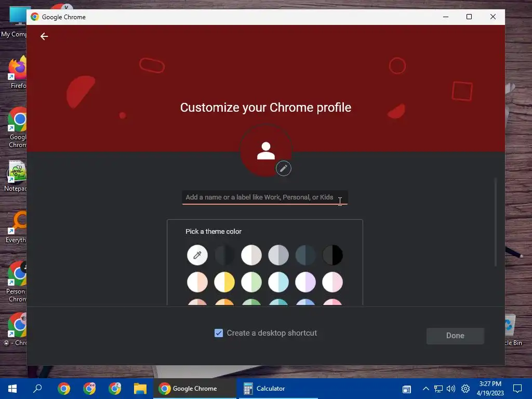Screen dimensions: 532x399
Task: Select the yellow theme color
Action: tap(224, 282)
